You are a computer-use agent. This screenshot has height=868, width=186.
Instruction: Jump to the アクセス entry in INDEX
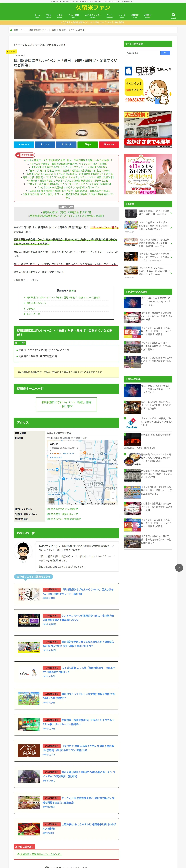[31, 309]
